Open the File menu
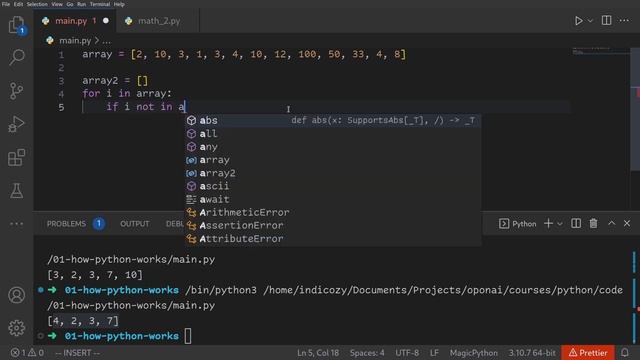 pos(6,4)
